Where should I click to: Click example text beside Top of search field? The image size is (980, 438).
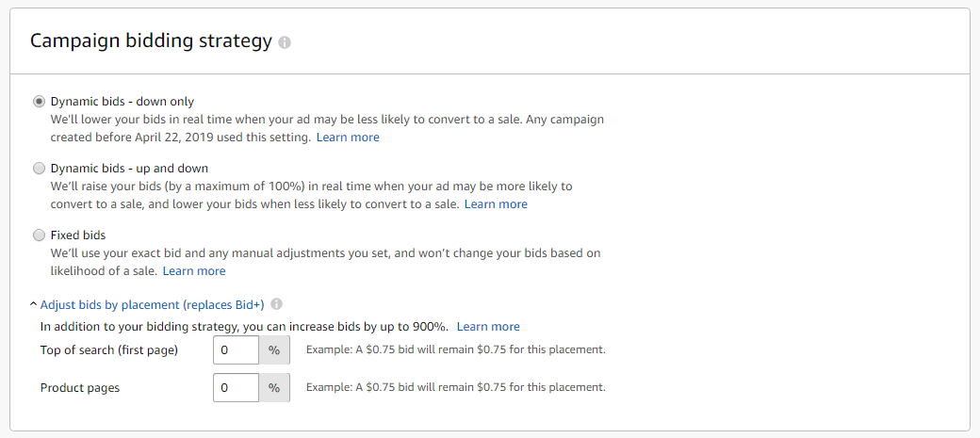(456, 349)
